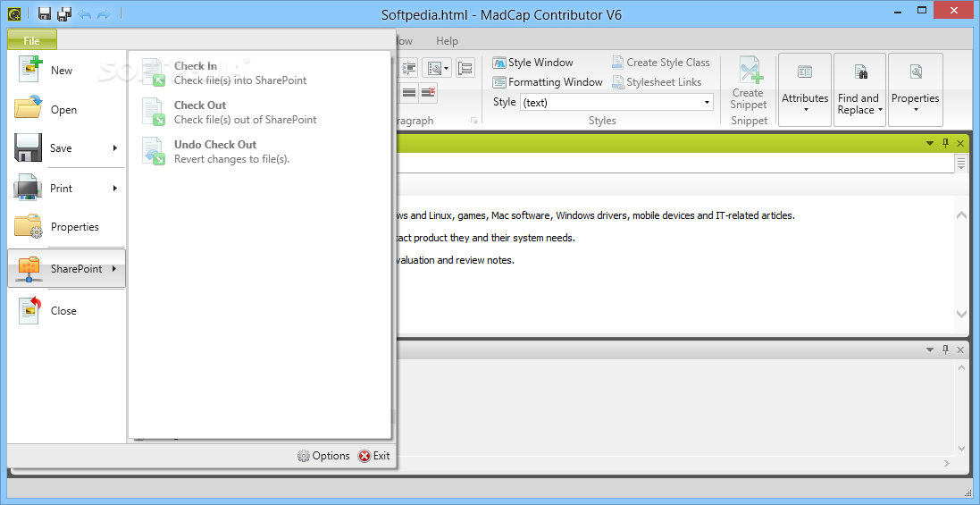The height and width of the screenshot is (505, 980).
Task: Click Exit at bottom of File menu
Action: click(373, 456)
